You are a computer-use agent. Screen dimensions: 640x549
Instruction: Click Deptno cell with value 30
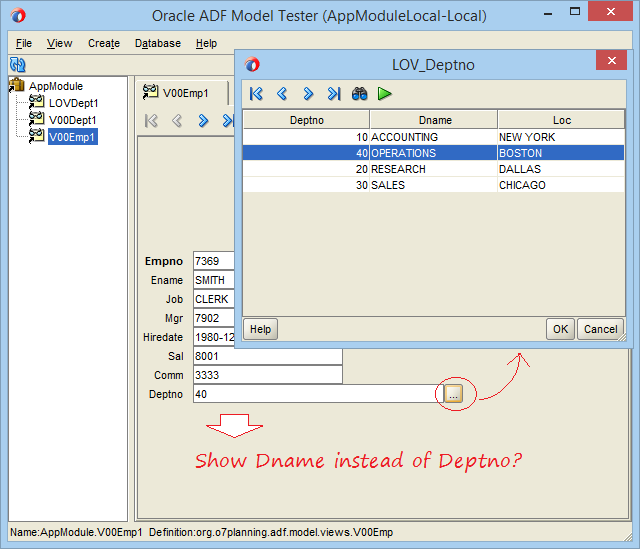click(307, 185)
